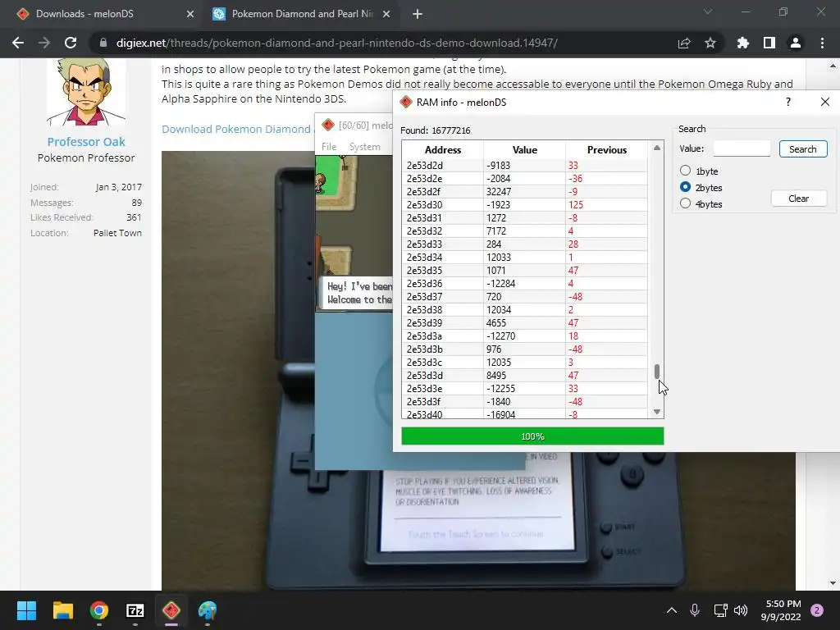The image size is (840, 630).
Task: Open the Chrome three-dot menu
Action: point(822,43)
